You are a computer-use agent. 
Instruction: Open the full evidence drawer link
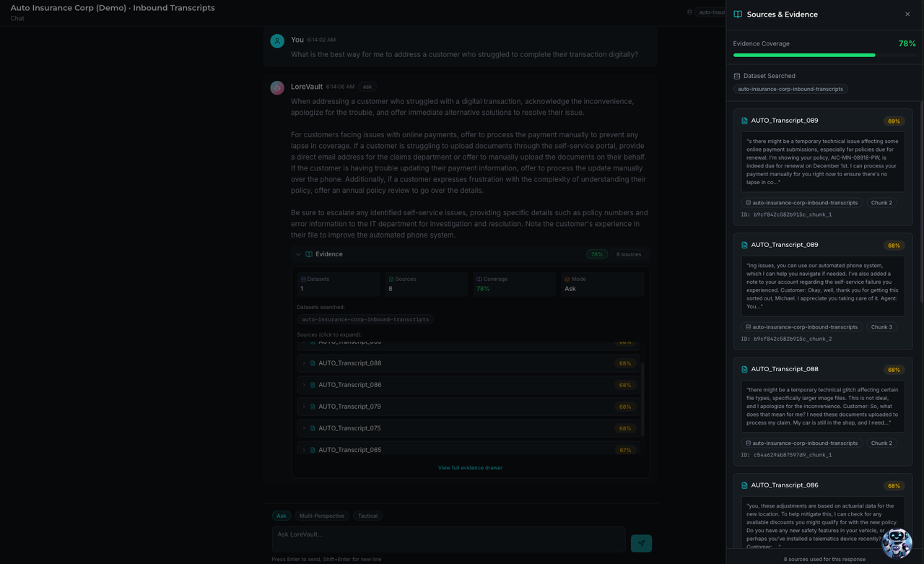(x=470, y=467)
